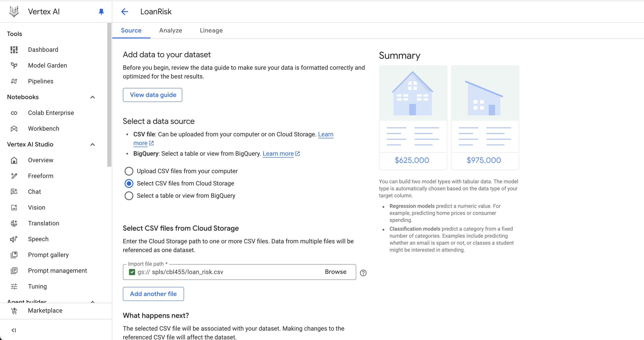Click the Tools section heading
The image size is (644, 340).
point(14,34)
